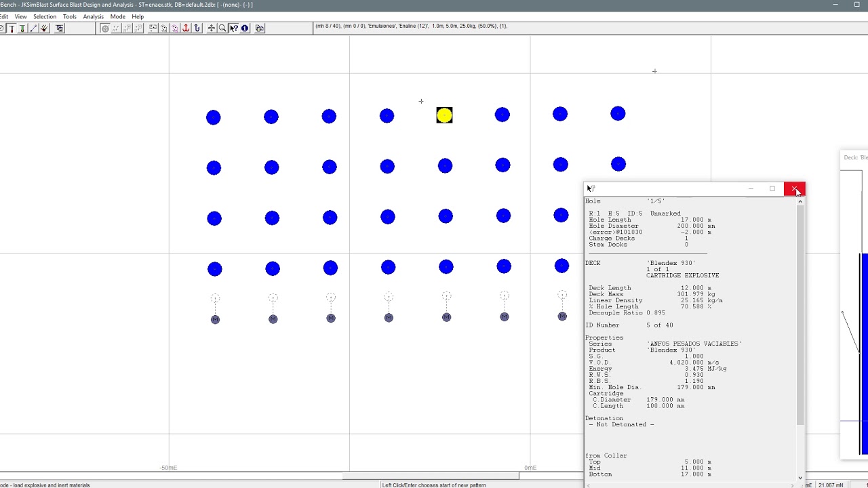Click the 'ANFOS PESADOS VACIABLES' series text
The height and width of the screenshot is (488, 868).
pyautogui.click(x=694, y=344)
